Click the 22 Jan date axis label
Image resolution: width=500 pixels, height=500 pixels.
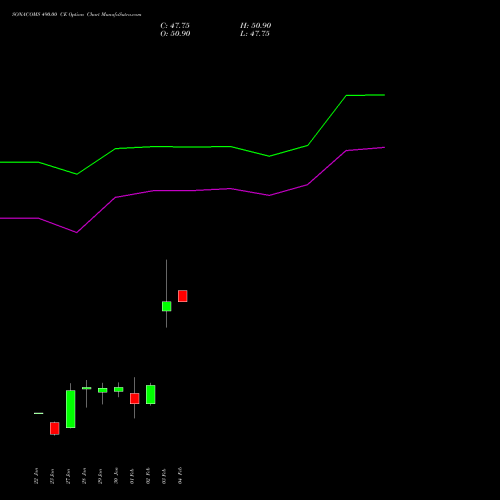(36, 476)
